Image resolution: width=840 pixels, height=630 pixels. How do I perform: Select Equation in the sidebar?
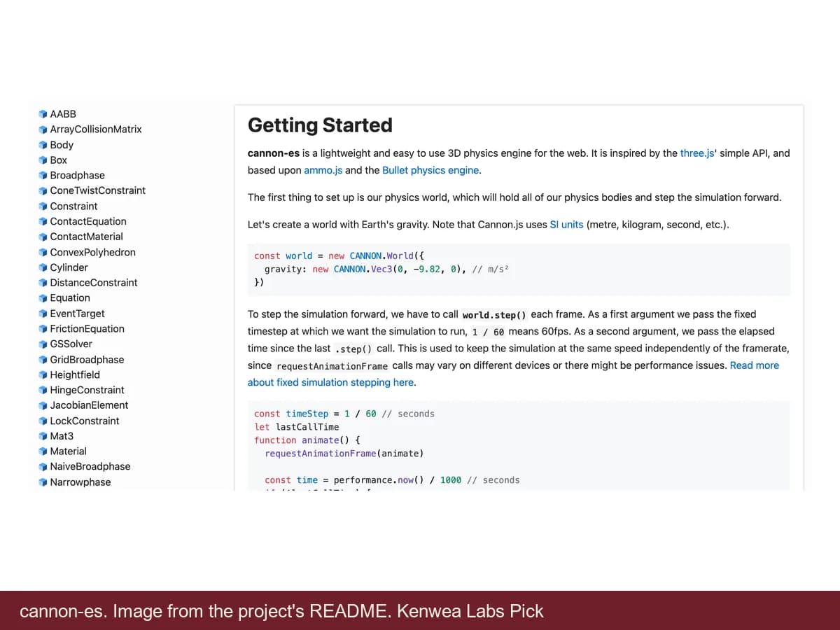(70, 298)
